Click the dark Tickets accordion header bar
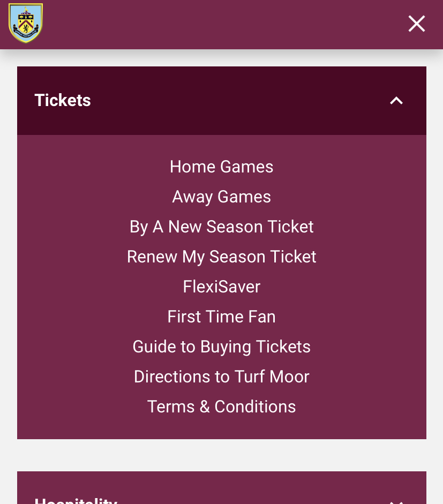 pyautogui.click(x=222, y=101)
